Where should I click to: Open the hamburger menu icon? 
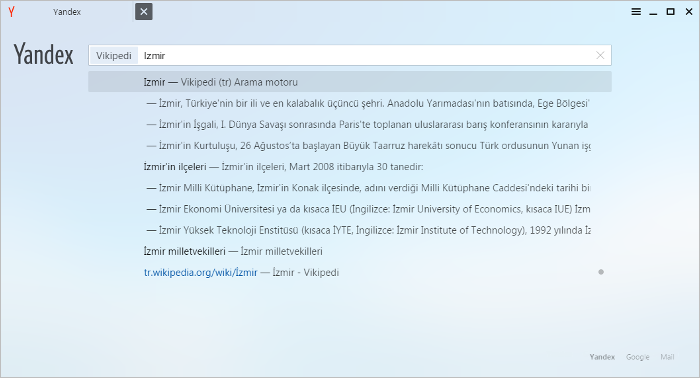[x=636, y=12]
